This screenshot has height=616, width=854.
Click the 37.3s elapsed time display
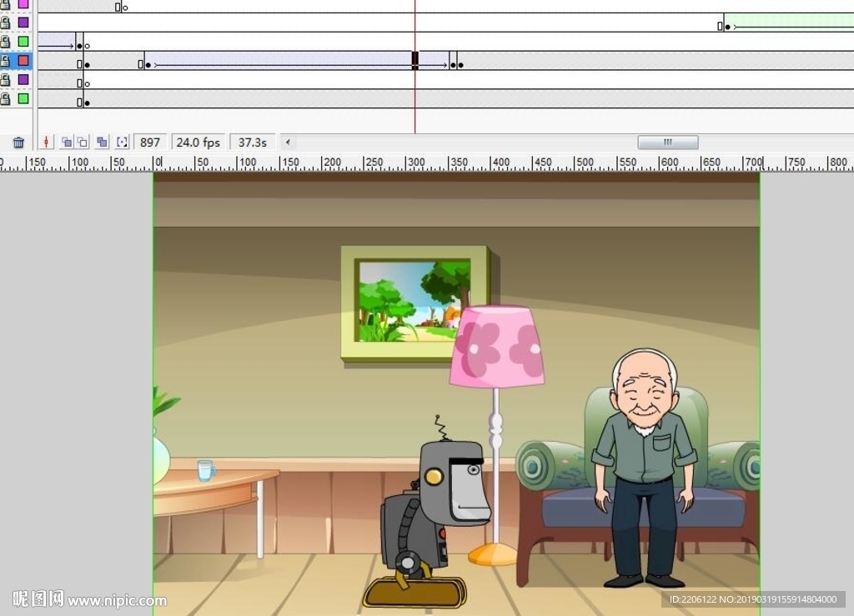[x=252, y=143]
